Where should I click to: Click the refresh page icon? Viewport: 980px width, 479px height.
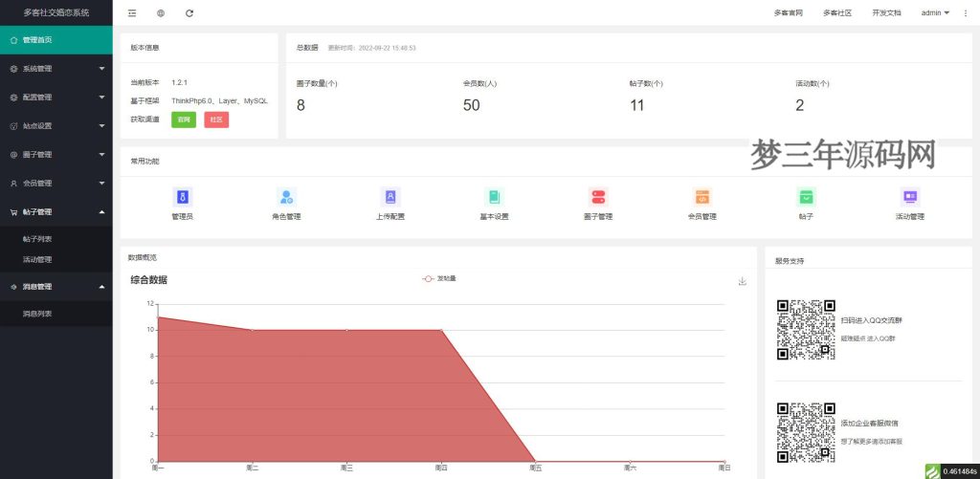(x=189, y=13)
